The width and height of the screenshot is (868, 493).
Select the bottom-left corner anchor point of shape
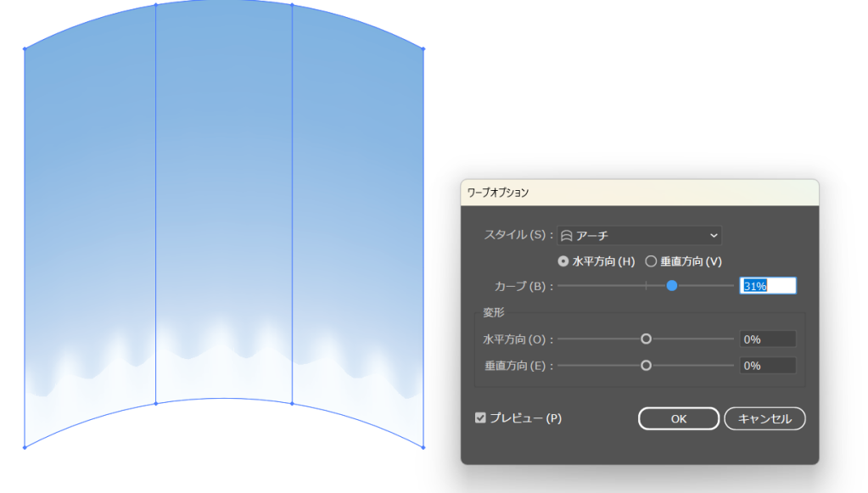pyautogui.click(x=25, y=447)
